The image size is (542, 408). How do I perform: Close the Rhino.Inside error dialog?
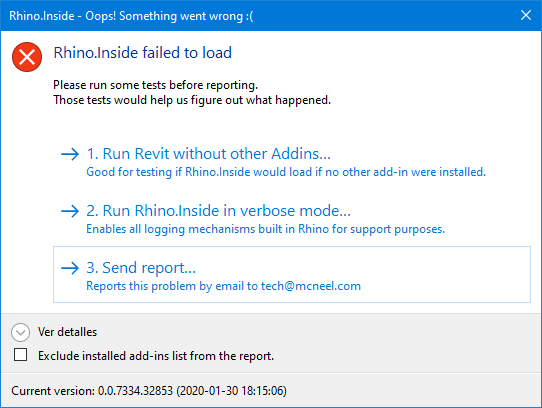[526, 15]
